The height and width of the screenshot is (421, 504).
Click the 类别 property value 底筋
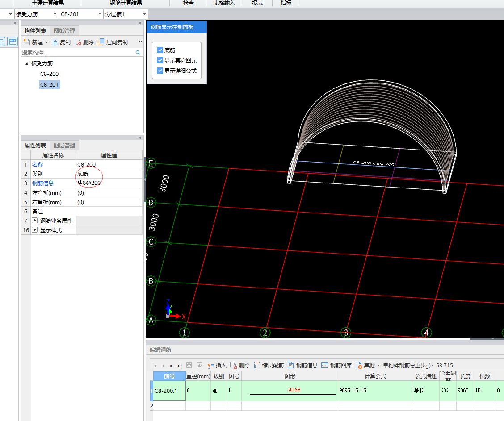pos(109,174)
